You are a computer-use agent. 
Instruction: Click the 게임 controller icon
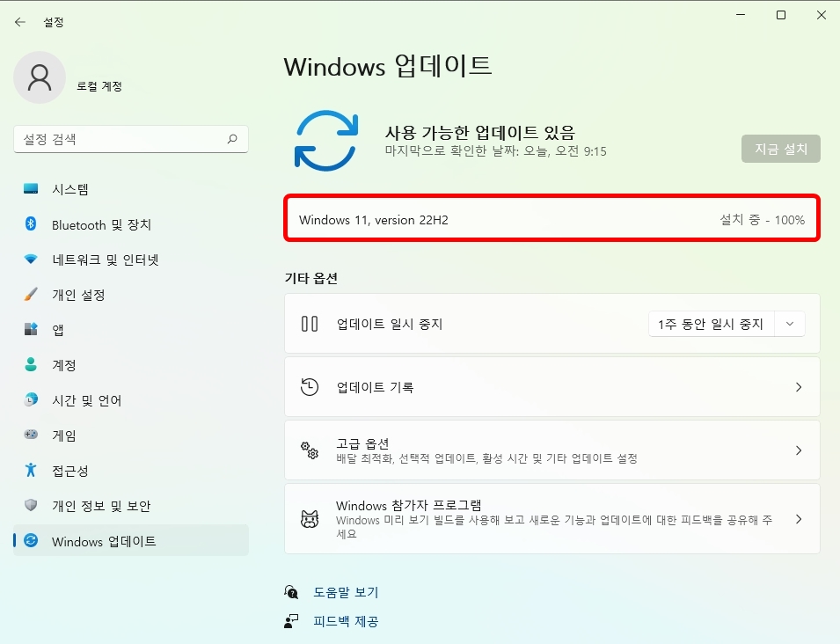[31, 435]
